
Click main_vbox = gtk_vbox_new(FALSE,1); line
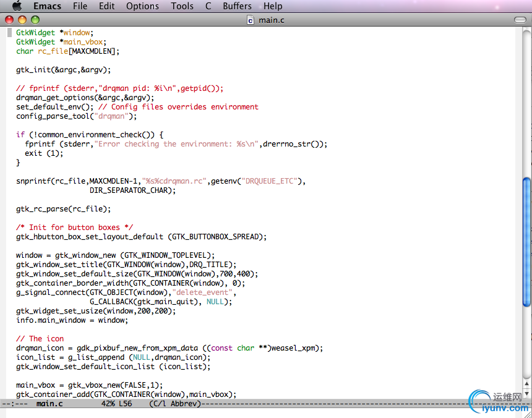point(89,385)
